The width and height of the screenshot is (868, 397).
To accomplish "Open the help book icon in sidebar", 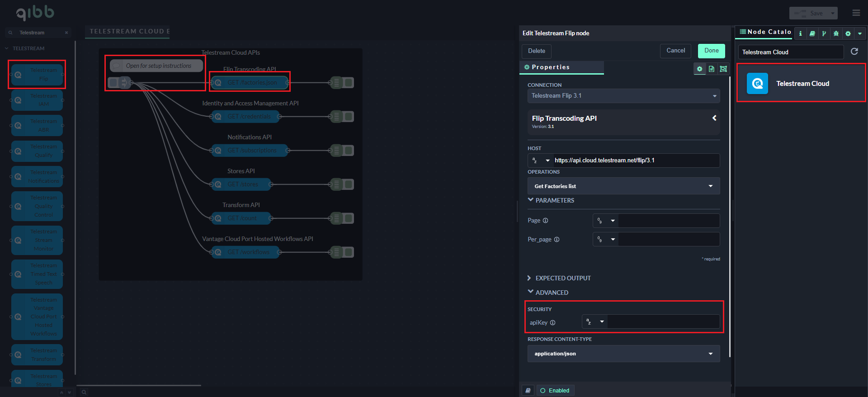I will [812, 33].
